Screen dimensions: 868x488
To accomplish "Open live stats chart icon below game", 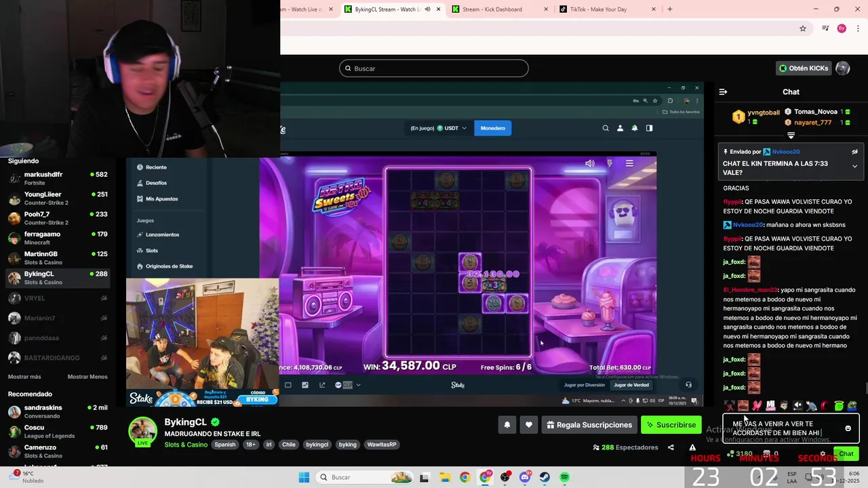I will pyautogui.click(x=305, y=385).
